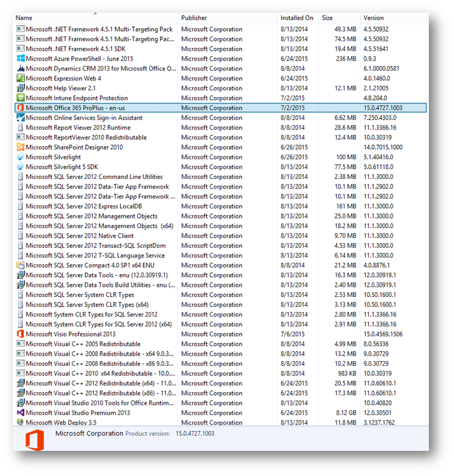Click version 15.0.4727.1003 in Office 365 row

point(383,108)
